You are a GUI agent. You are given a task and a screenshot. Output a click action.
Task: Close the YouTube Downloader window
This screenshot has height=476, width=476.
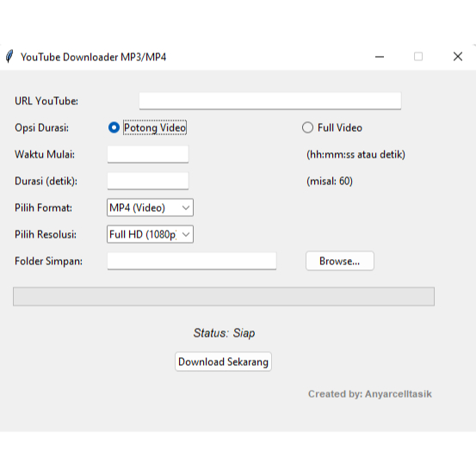pyautogui.click(x=458, y=57)
